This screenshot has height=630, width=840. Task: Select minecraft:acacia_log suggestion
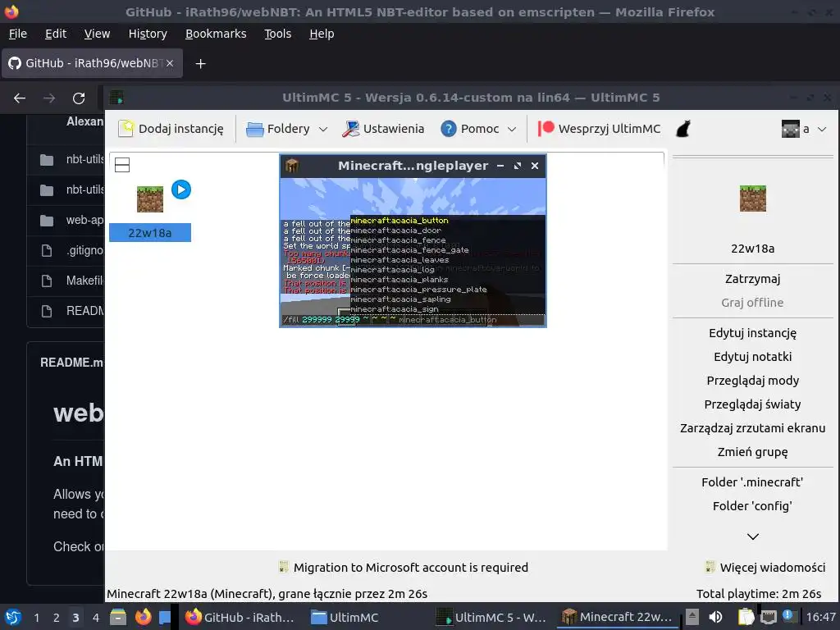[x=393, y=269]
